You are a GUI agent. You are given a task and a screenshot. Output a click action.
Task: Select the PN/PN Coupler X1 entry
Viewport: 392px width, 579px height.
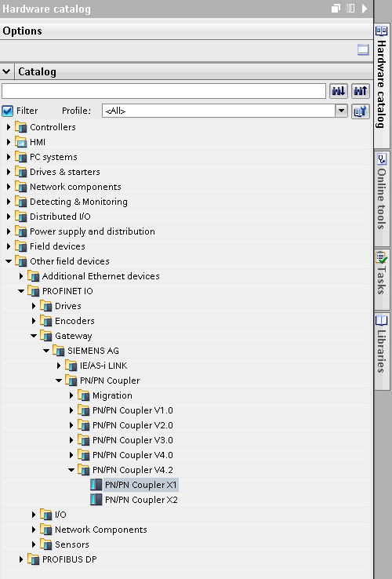point(140,485)
